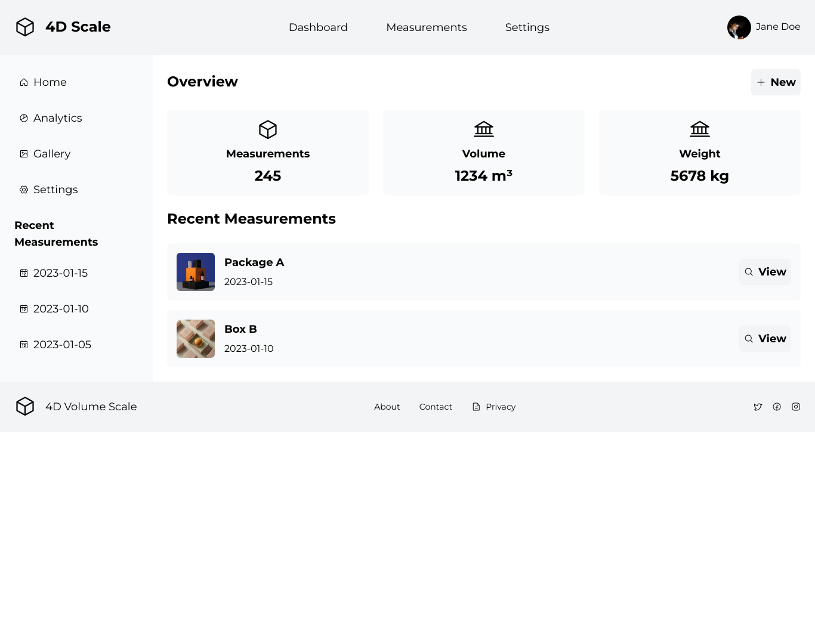Click the footer 4D Volume Scale cube logo
The height and width of the screenshot is (644, 815).
[25, 406]
